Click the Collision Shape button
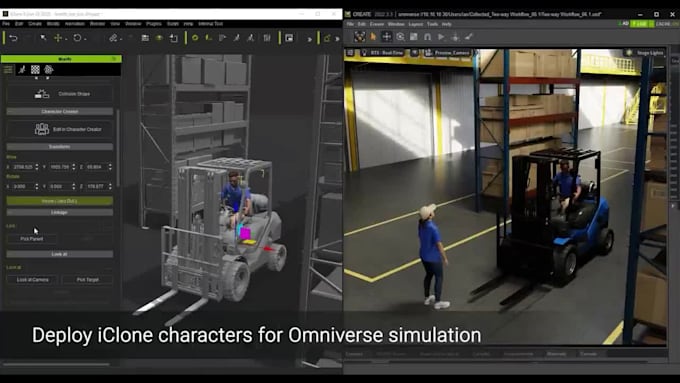The image size is (680, 383). [x=60, y=94]
